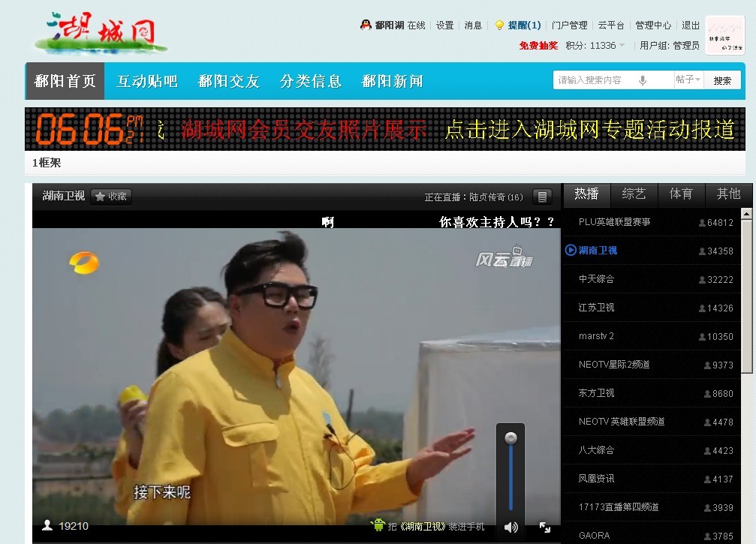Open the voice search microphone icon
This screenshot has width=756, height=544.
pos(643,80)
